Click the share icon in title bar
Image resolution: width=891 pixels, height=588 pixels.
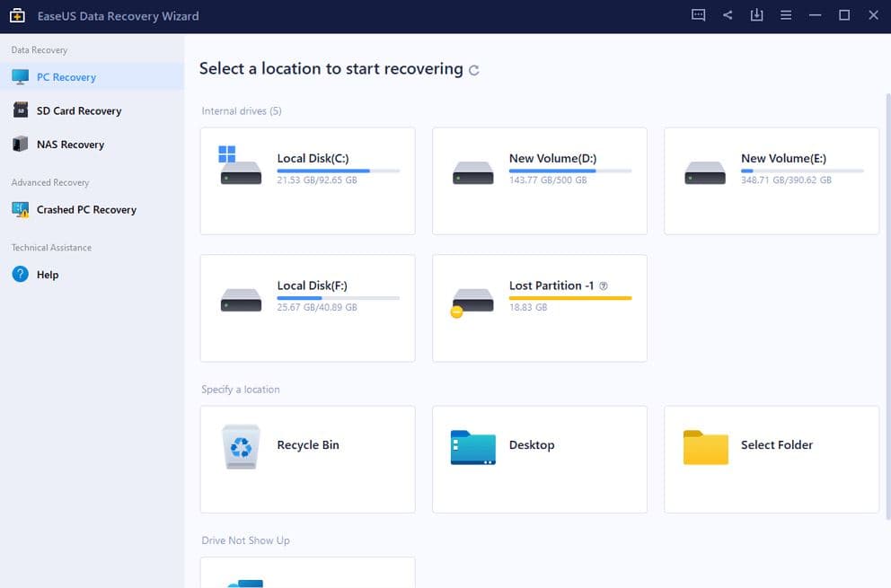(728, 15)
